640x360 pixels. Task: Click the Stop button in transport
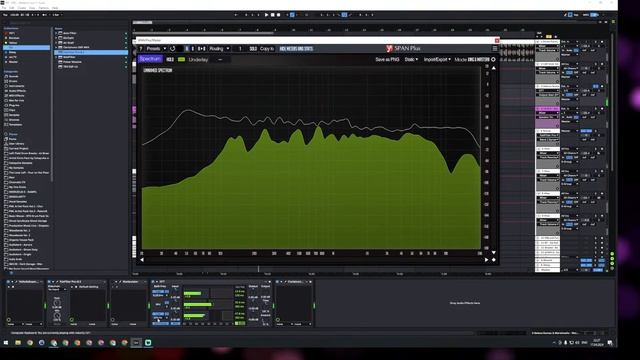click(x=273, y=15)
